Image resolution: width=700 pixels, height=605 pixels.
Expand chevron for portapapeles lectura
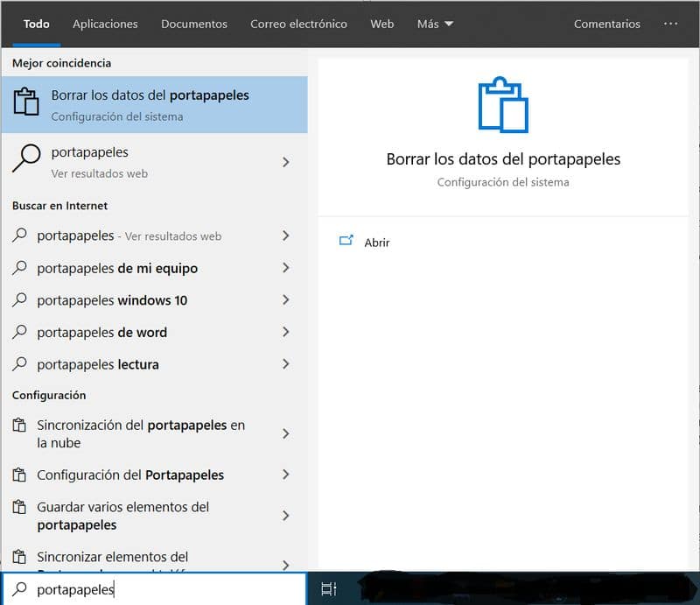pyautogui.click(x=286, y=364)
